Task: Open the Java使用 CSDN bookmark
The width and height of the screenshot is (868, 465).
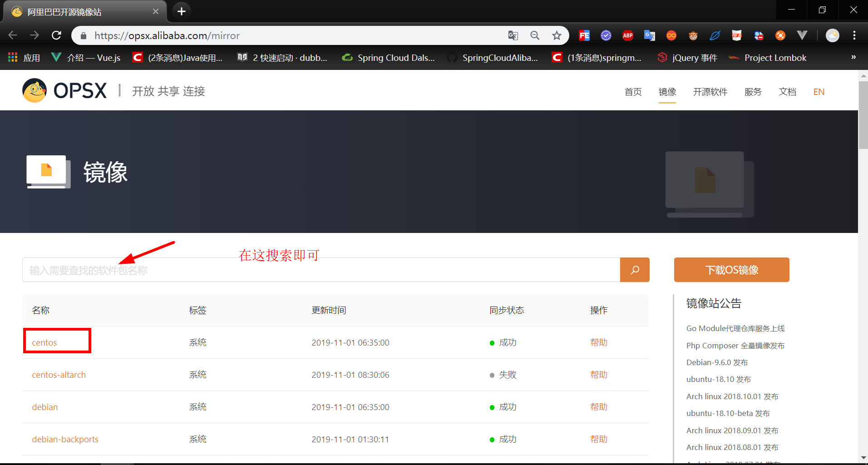Action: click(178, 58)
